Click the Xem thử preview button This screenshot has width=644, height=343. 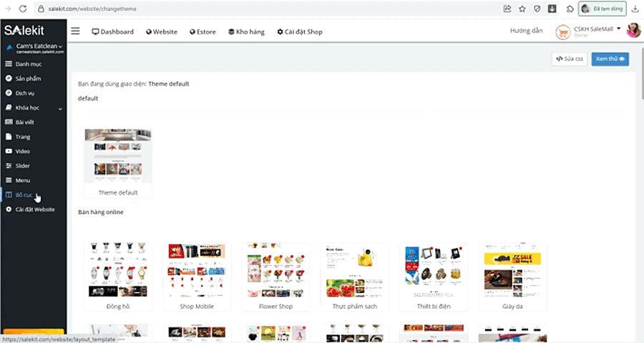(x=610, y=59)
